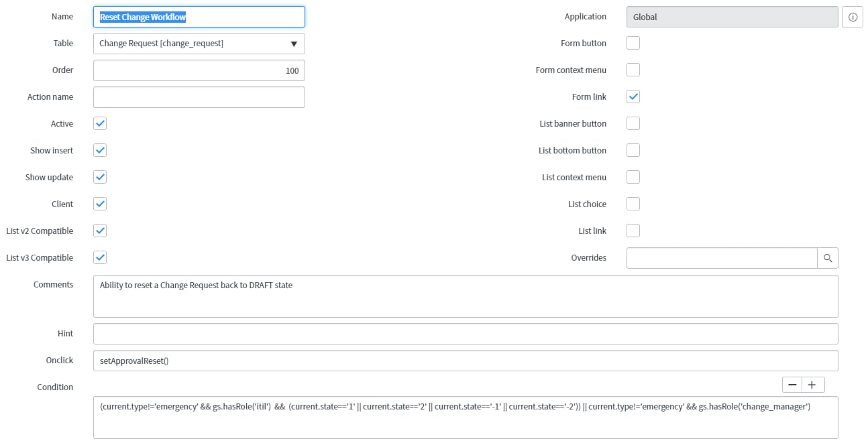Image resolution: width=868 pixels, height=443 pixels.
Task: Click the Onclick field label
Action: tap(59, 360)
